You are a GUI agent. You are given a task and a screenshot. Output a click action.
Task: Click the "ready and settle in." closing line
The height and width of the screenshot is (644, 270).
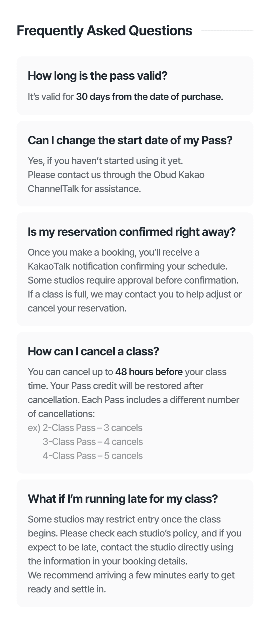tap(66, 589)
